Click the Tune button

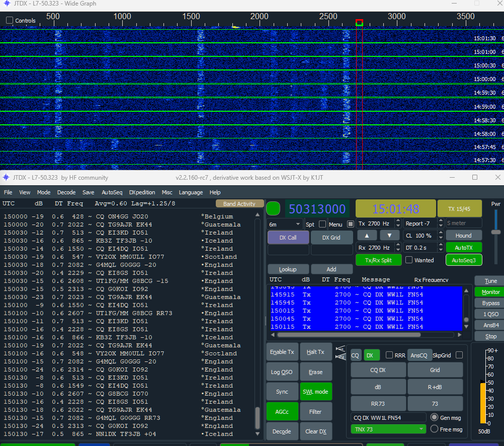491,281
